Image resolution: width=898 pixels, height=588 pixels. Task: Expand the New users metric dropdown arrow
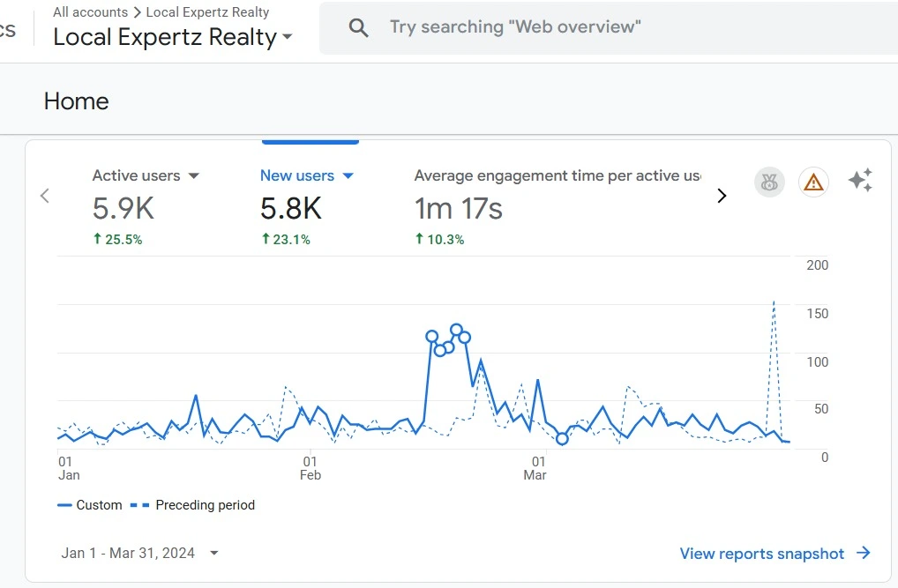tap(348, 175)
